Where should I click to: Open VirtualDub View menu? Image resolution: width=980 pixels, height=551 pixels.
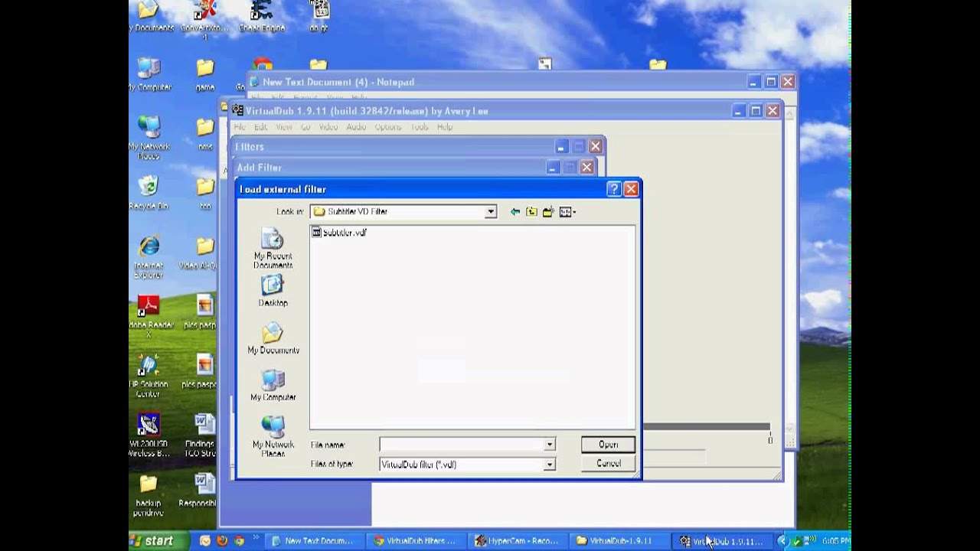pos(284,127)
